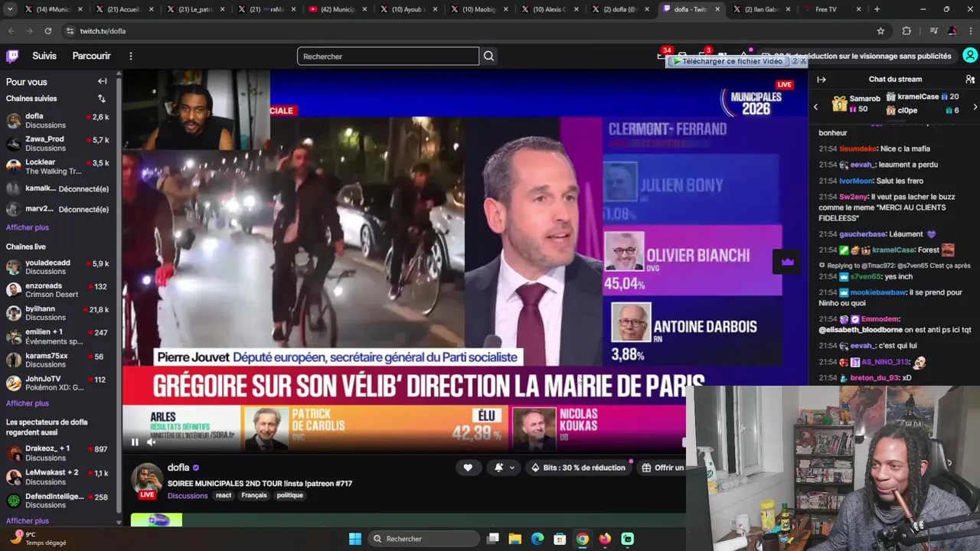Open the byilhann channel
This screenshot has height=551, width=980.
[x=58, y=313]
